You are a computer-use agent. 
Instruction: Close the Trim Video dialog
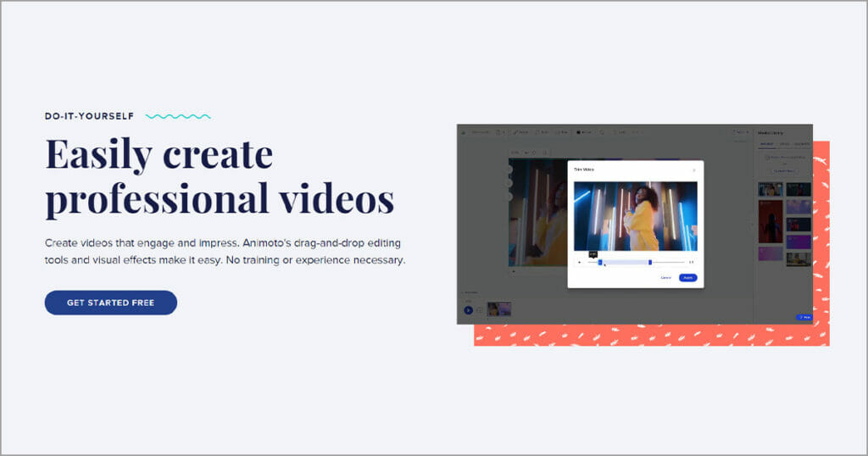[694, 170]
